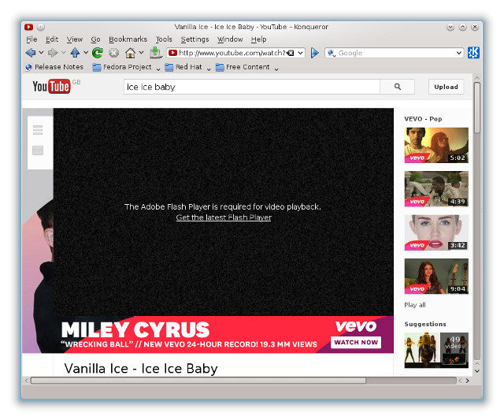
Task: Click the horizontal scroll right arrow
Action: 467,381
